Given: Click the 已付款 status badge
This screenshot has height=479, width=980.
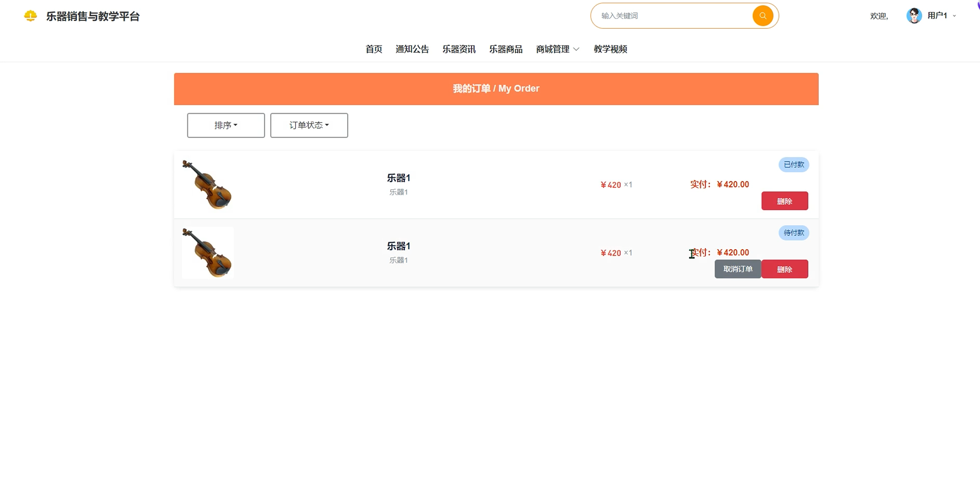Looking at the screenshot, I should tap(793, 165).
